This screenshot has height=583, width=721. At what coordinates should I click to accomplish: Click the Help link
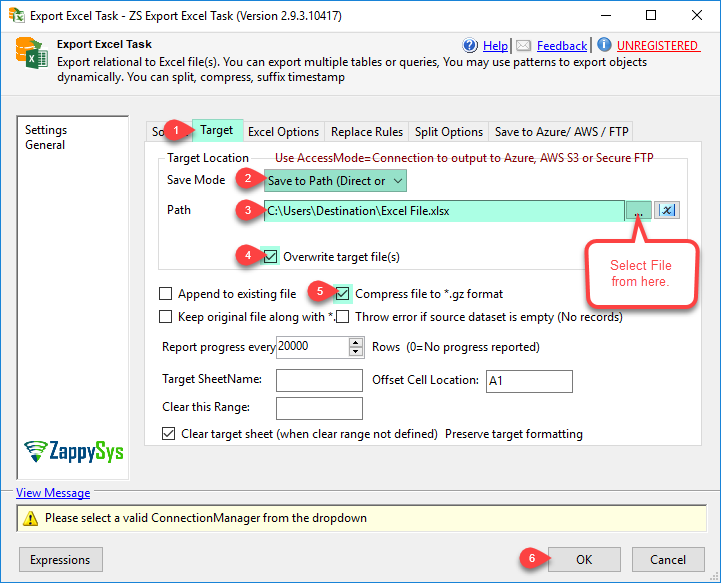495,46
